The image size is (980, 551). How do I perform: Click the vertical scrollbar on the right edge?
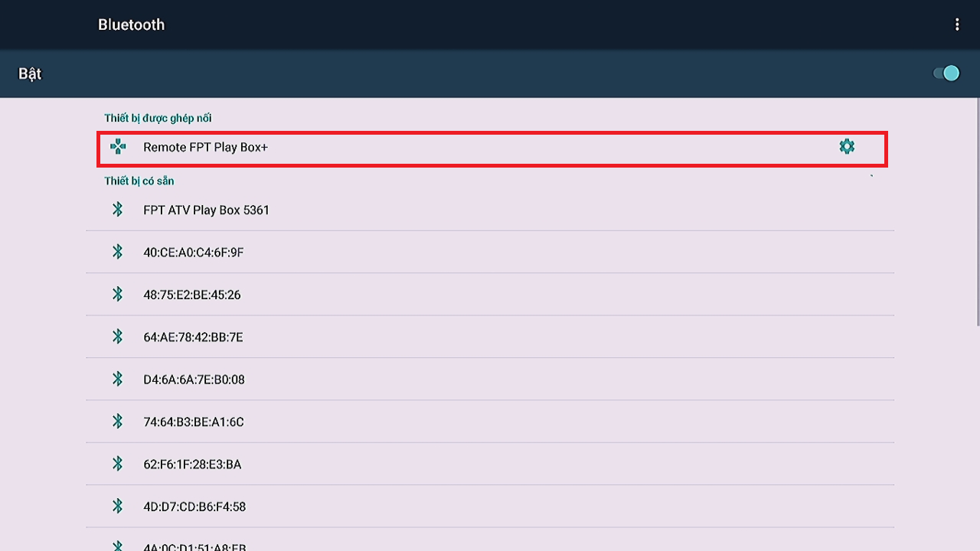978,213
